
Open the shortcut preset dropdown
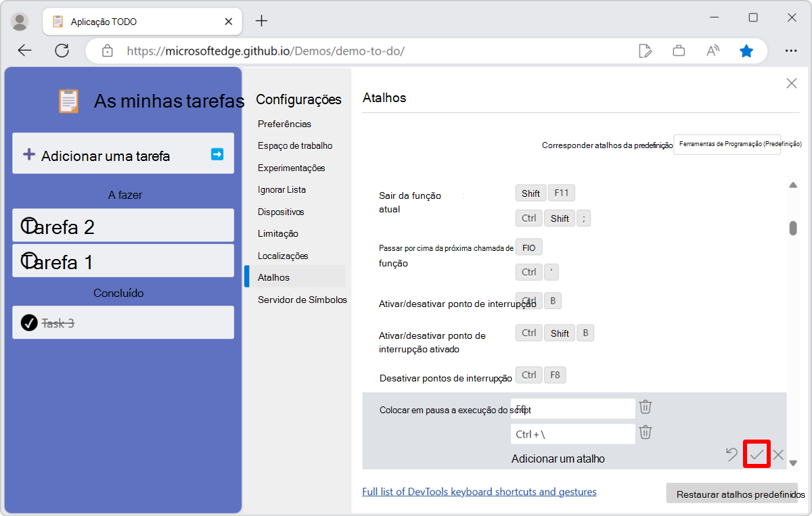click(727, 144)
